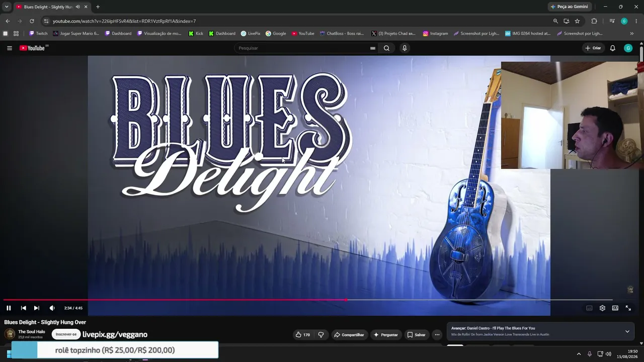Open the Chrome three-dot menu

pyautogui.click(x=636, y=21)
